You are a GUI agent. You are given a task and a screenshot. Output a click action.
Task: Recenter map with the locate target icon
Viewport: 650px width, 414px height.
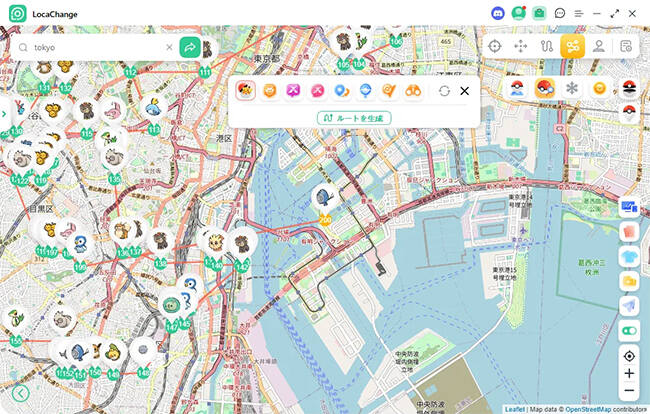pyautogui.click(x=629, y=356)
